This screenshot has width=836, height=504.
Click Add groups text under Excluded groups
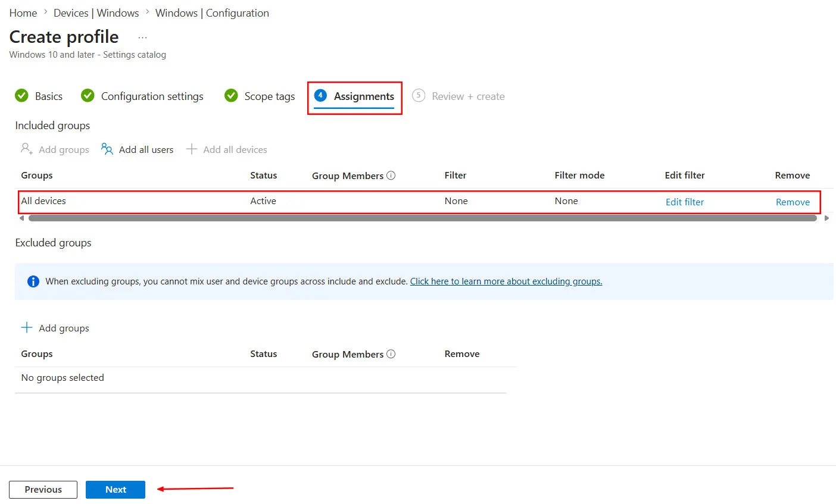point(64,328)
